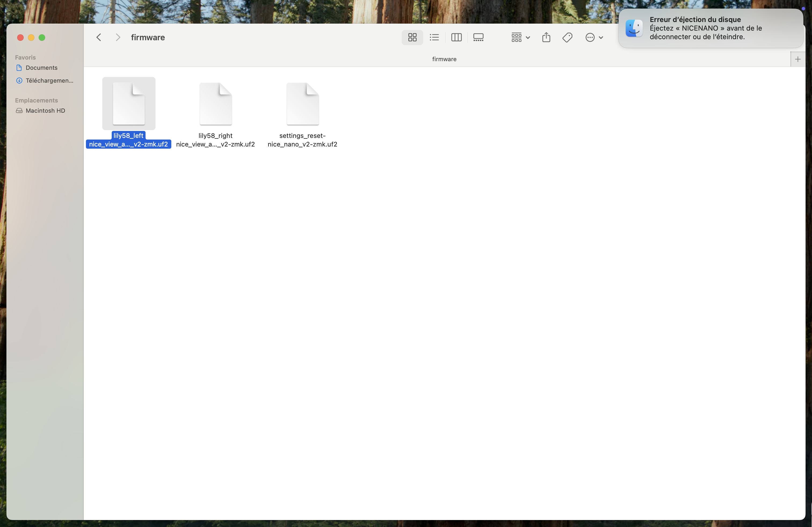Open Téléchargements in the sidebar
812x527 pixels.
49,81
